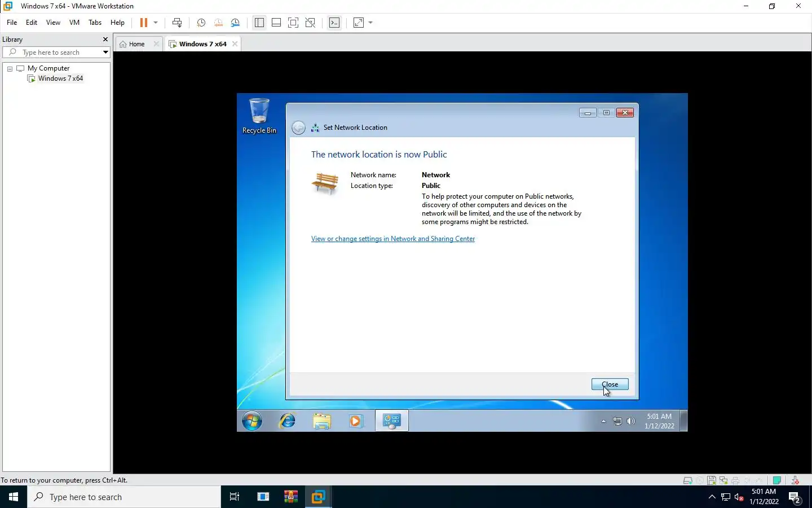This screenshot has width=812, height=508.
Task: Pause the virtual machine from the toolbar
Action: (x=143, y=23)
